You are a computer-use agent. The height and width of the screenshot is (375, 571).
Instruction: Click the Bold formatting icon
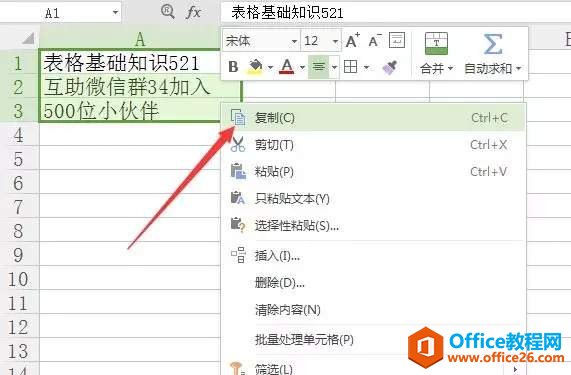(233, 67)
